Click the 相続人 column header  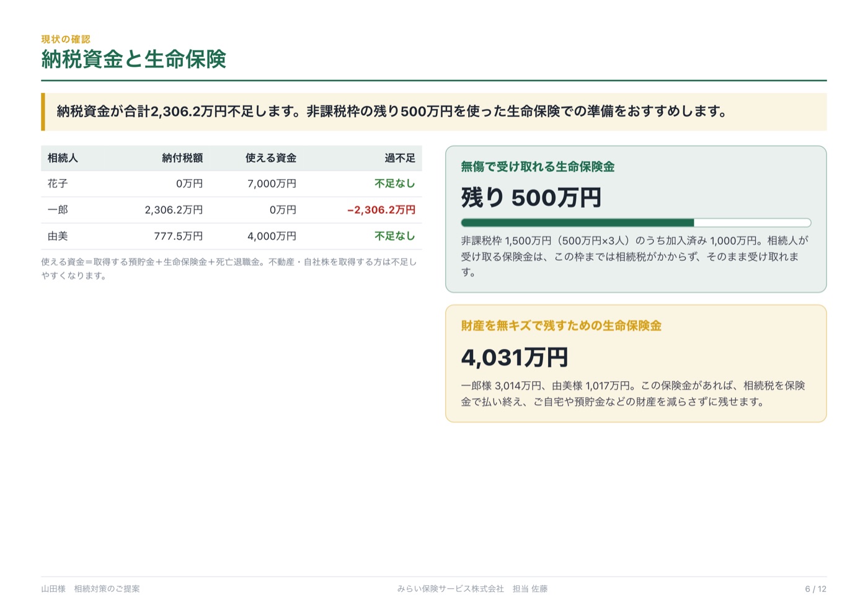pos(63,158)
